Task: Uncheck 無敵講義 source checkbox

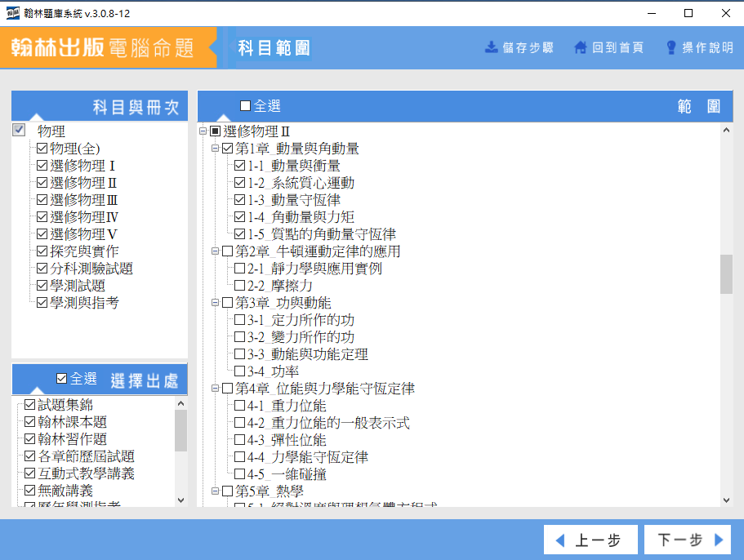Action: 30,491
